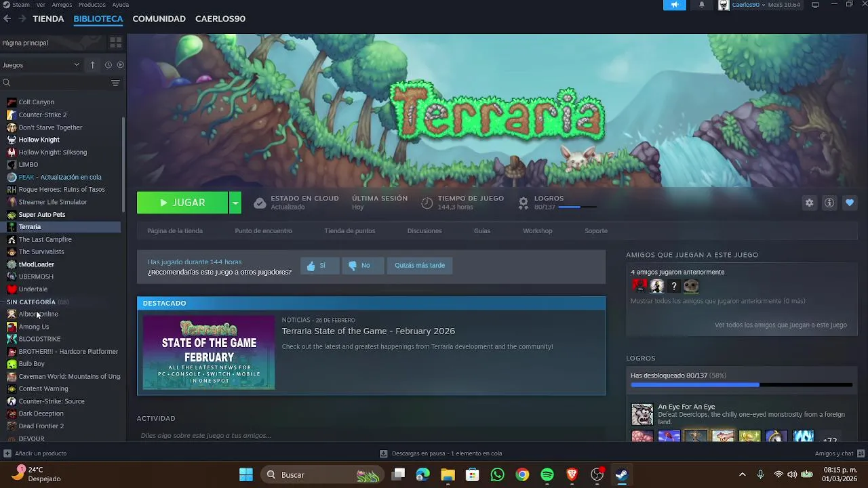Click the sort ascending arrow icon
The image size is (868, 488).
click(x=93, y=65)
